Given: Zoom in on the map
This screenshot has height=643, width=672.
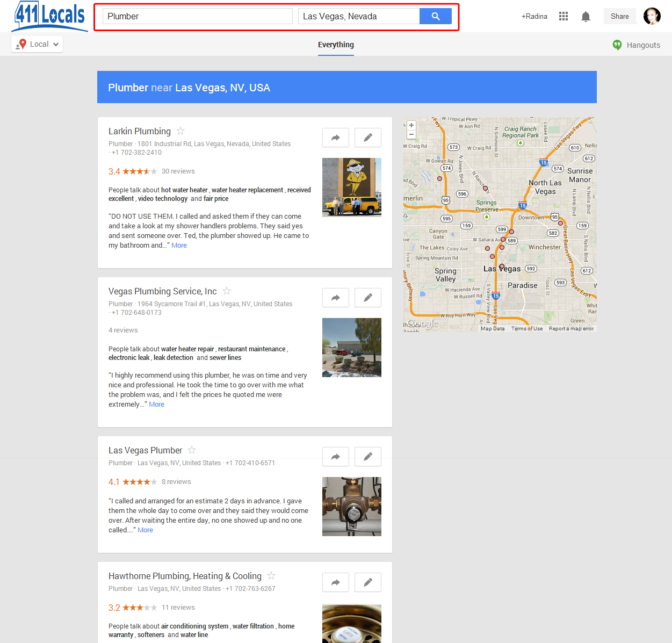Looking at the screenshot, I should (x=411, y=125).
